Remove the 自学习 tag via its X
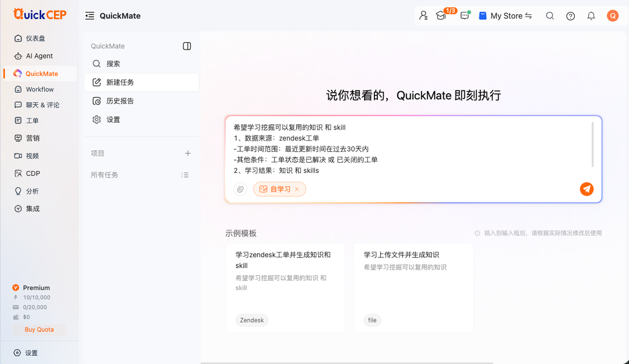 coord(297,189)
